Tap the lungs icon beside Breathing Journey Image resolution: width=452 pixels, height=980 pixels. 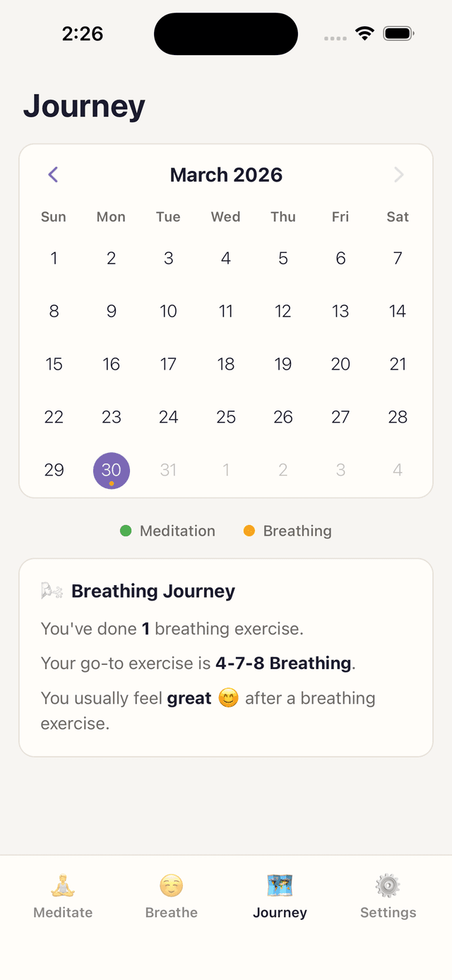pyautogui.click(x=49, y=591)
